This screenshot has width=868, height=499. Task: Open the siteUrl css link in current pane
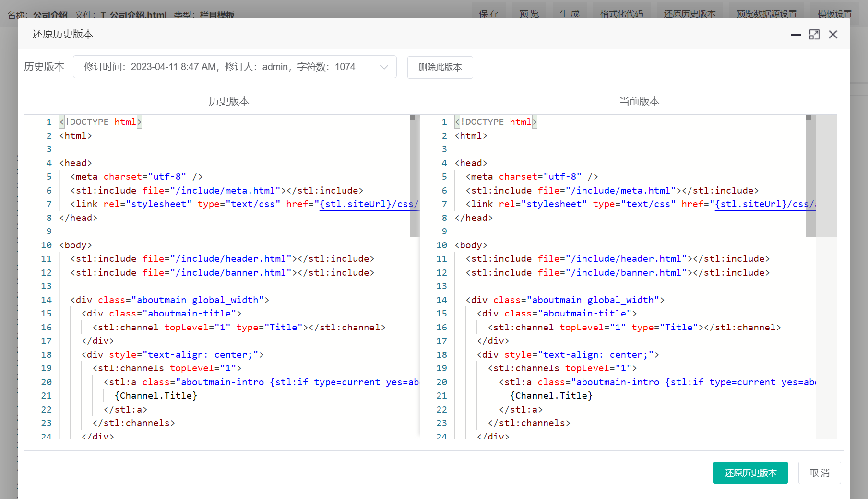click(764, 204)
